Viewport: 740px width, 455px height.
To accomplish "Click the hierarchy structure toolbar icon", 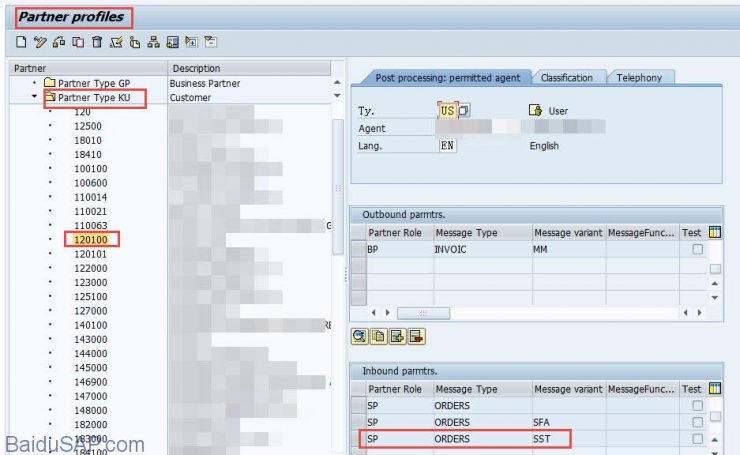I will pos(153,42).
